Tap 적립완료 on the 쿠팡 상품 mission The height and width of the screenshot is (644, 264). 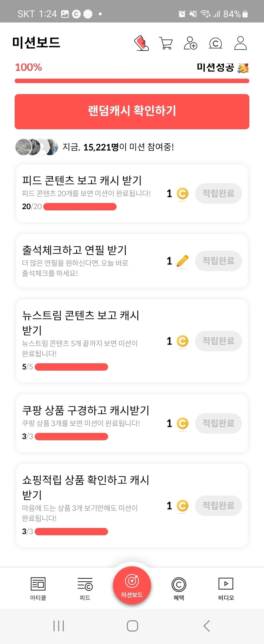coord(218,423)
